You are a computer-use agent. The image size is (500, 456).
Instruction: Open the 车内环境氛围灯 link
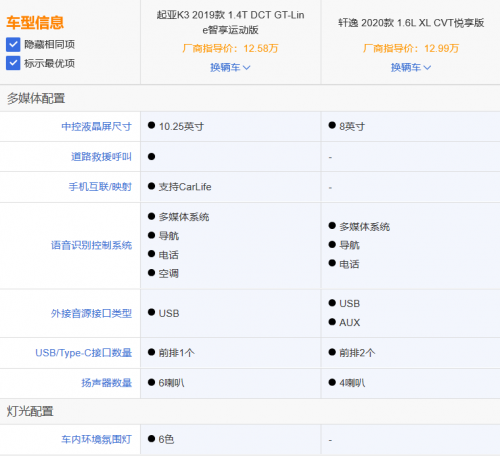[x=96, y=439]
